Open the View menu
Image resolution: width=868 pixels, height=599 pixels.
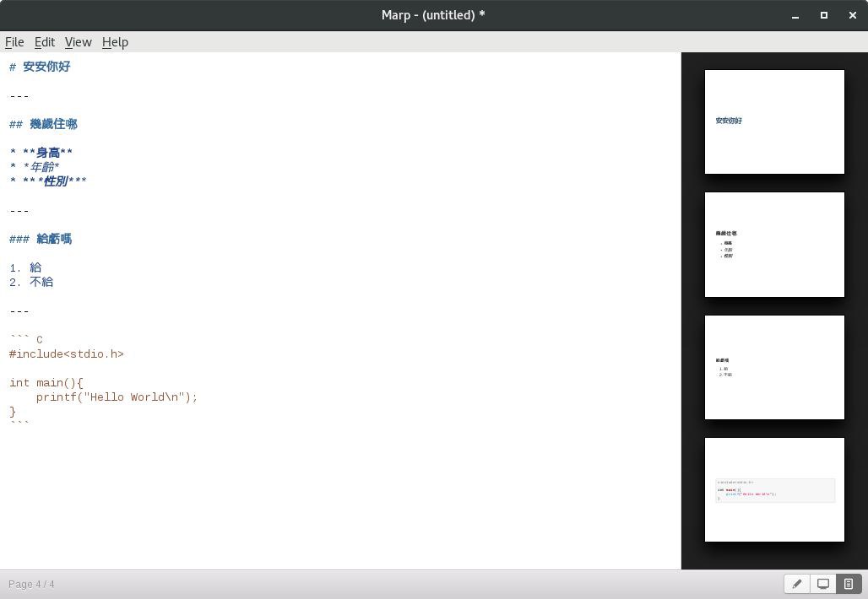(78, 42)
